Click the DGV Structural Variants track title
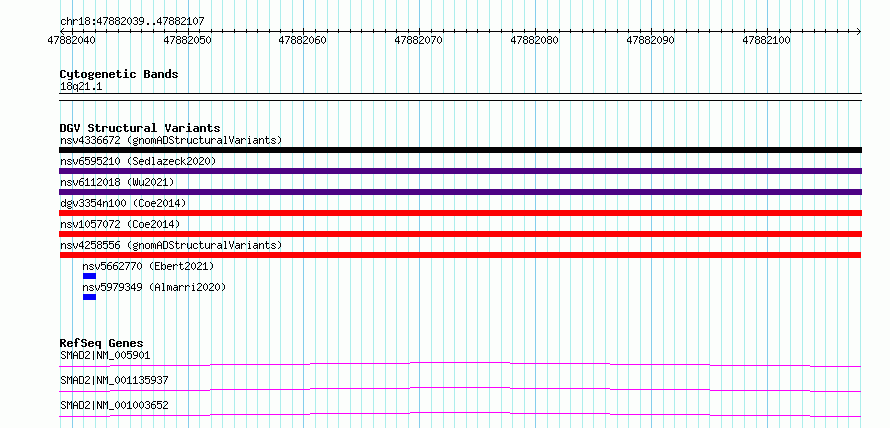This screenshot has width=890, height=428. pos(140,128)
